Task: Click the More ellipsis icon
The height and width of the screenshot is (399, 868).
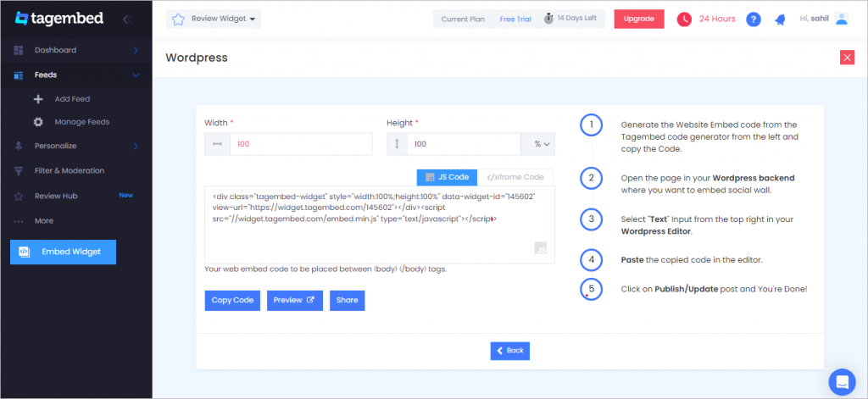Action: point(19,221)
